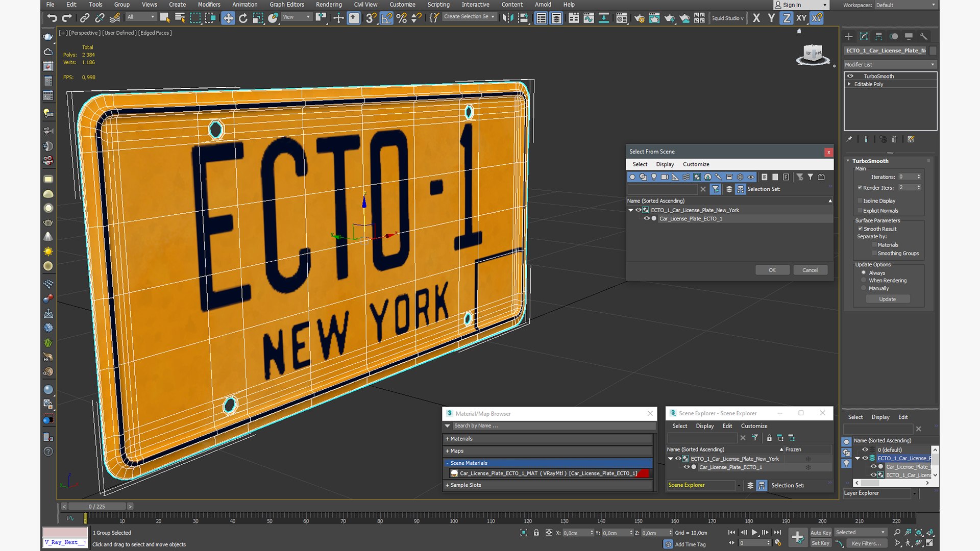The height and width of the screenshot is (551, 980).
Task: Click OK in Select From Scene dialog
Action: point(772,270)
